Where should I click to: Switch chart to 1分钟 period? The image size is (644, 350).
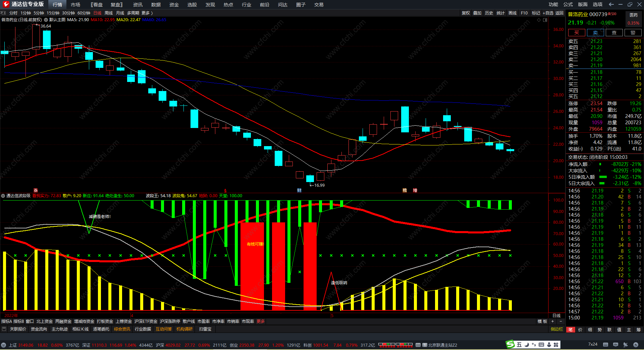(26, 13)
